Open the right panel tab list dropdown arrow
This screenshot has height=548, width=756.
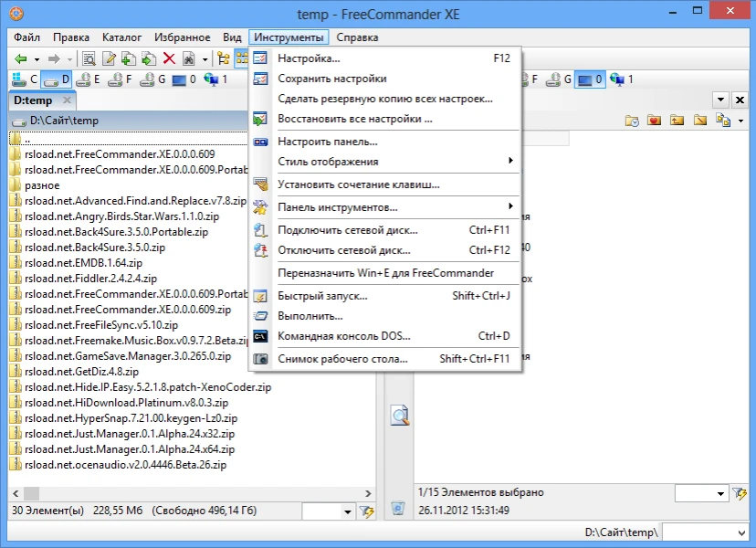720,100
